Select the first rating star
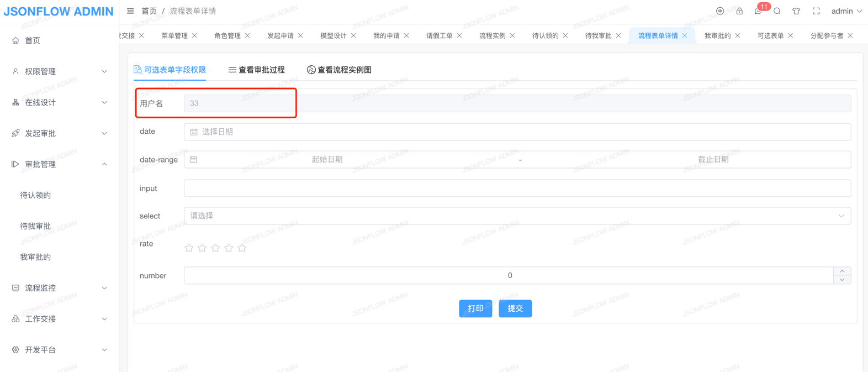 click(189, 248)
